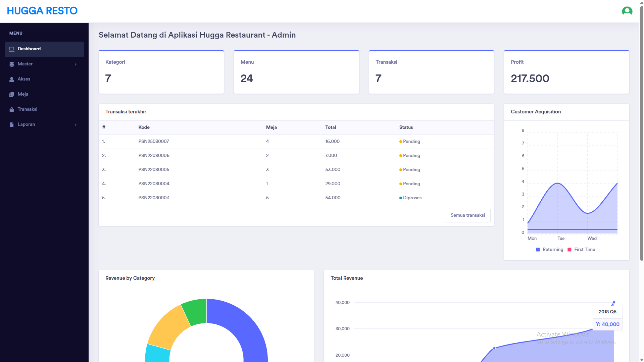This screenshot has height=362, width=644.
Task: Open Transaksi in the sidebar menu
Action: coord(44,109)
